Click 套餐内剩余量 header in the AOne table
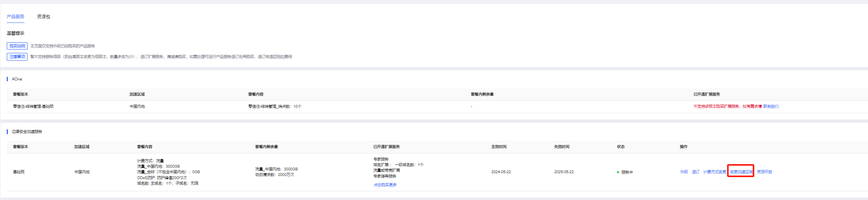Viewport: 868px width, 200px height. tap(482, 94)
